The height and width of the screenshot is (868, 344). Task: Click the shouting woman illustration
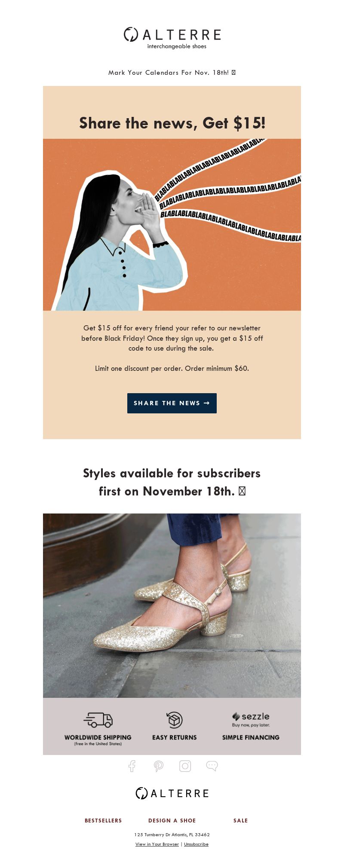(172, 225)
